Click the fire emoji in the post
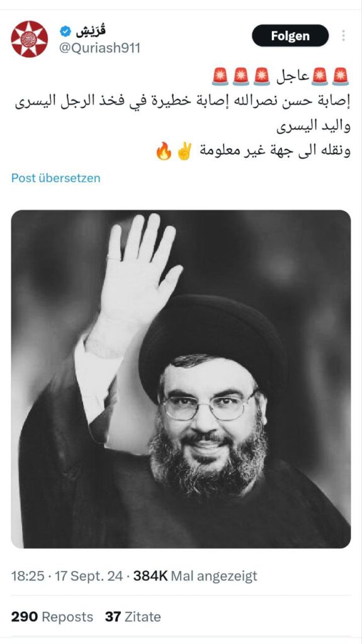Screen dimensions: 362x644 [164, 152]
